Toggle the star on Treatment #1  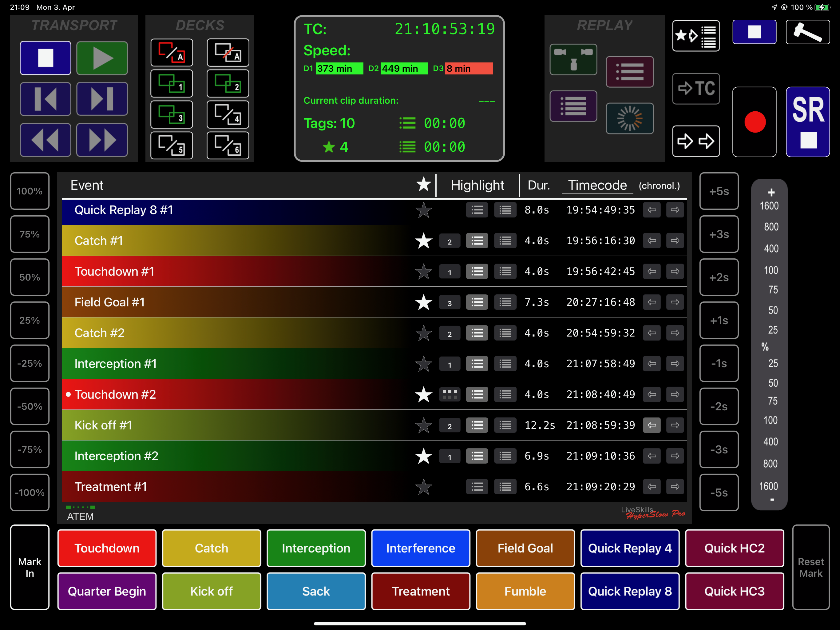pos(423,487)
